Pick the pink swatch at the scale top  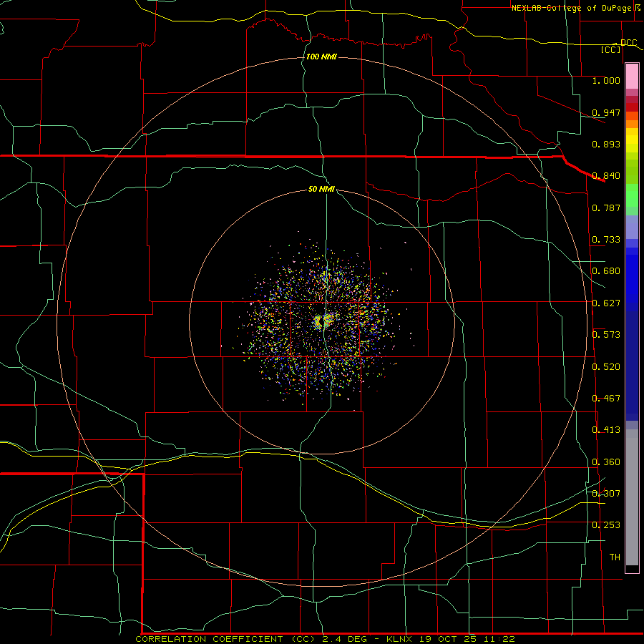632,77
